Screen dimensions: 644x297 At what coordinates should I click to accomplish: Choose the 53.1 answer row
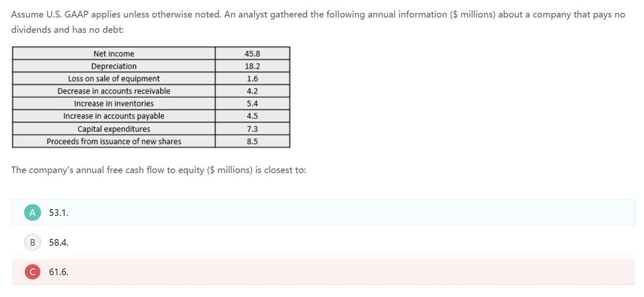pyautogui.click(x=323, y=213)
